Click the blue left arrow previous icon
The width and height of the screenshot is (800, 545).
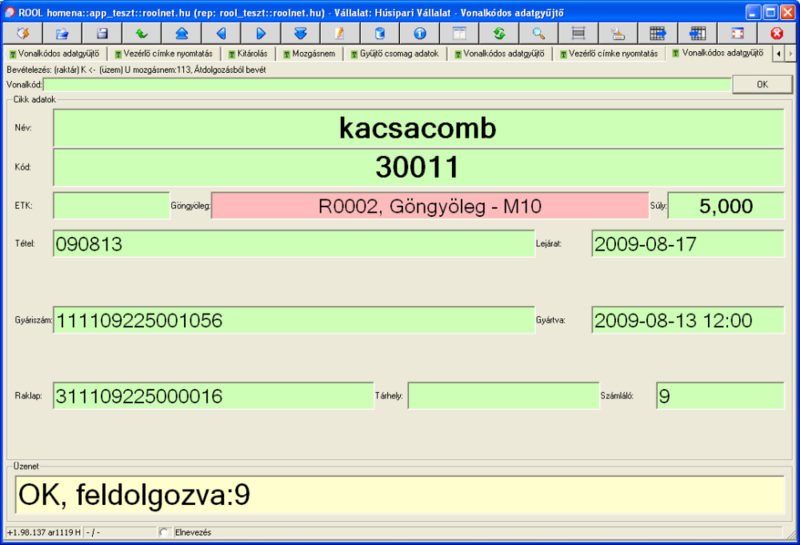click(221, 33)
